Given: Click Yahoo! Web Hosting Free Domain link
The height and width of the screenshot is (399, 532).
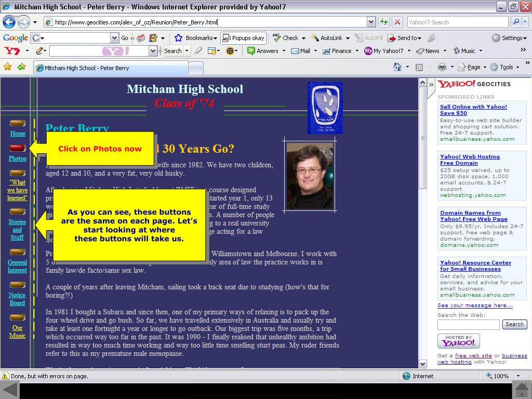Looking at the screenshot, I should (470, 160).
